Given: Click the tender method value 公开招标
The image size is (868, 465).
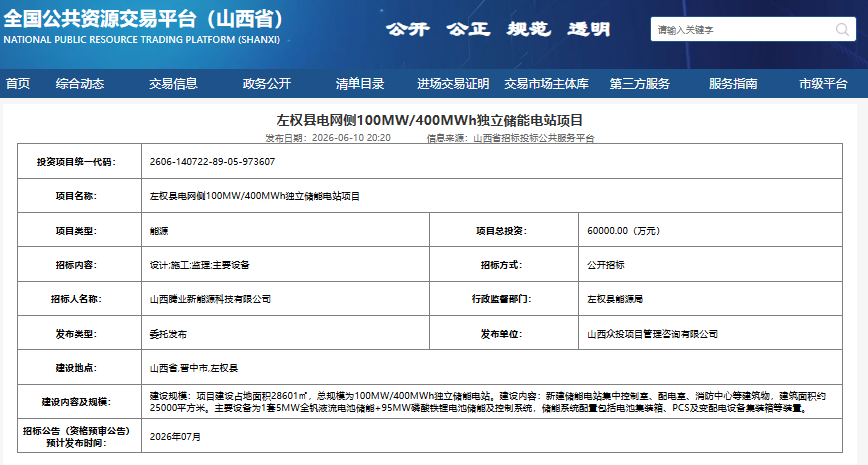Looking at the screenshot, I should (x=606, y=265).
